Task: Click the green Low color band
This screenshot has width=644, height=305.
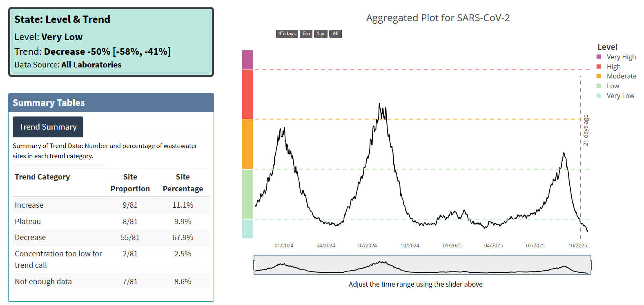Action: [x=247, y=194]
